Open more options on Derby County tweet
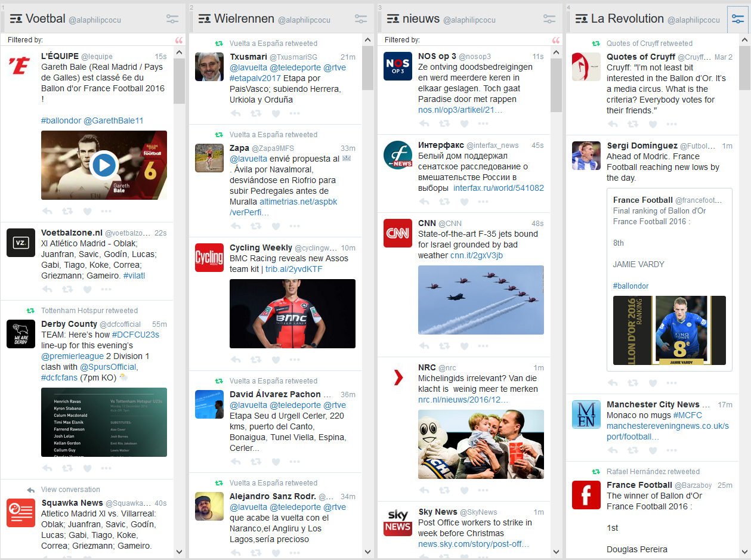 point(106,468)
